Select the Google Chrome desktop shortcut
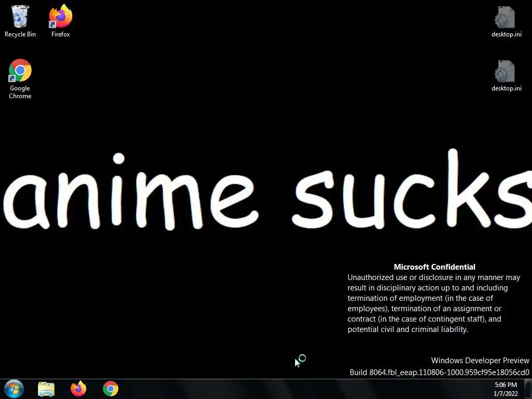Viewport: 532px width, 399px height. 20,70
